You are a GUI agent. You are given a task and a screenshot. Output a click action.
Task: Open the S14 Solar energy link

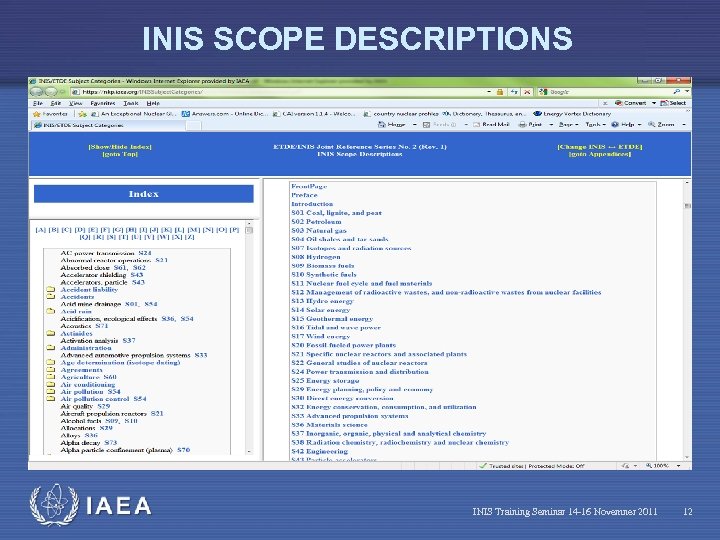(x=321, y=310)
